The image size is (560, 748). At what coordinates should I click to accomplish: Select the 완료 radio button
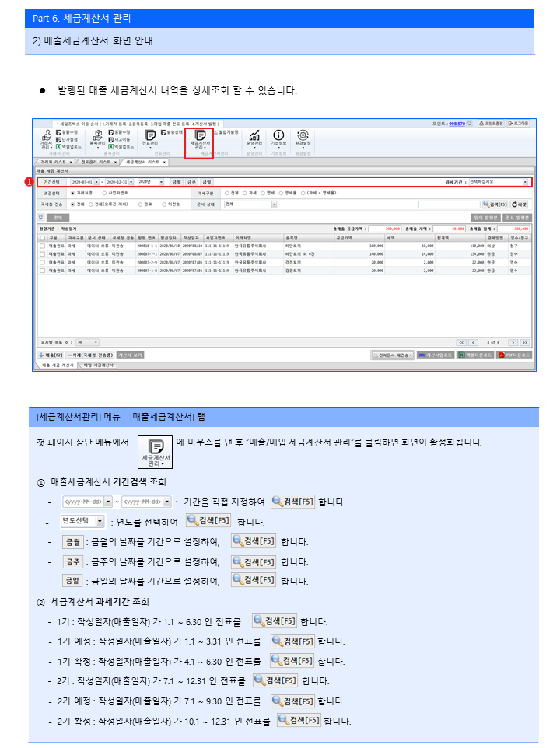[140, 204]
